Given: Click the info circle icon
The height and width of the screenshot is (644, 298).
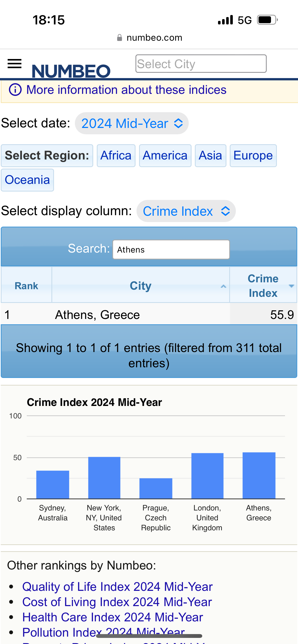Looking at the screenshot, I should click(15, 90).
